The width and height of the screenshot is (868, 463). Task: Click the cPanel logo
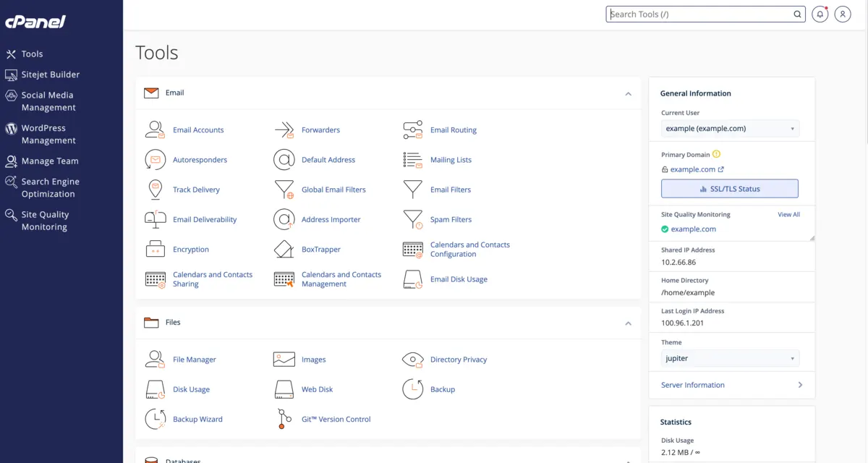coord(35,22)
